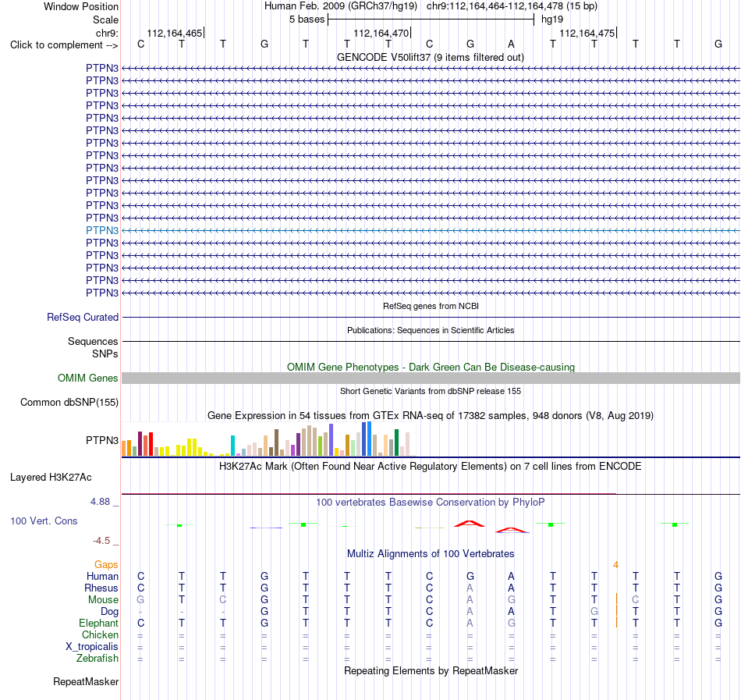Image resolution: width=741 pixels, height=700 pixels.
Task: Click the 'Human' alignment species label
Action: click(102, 576)
